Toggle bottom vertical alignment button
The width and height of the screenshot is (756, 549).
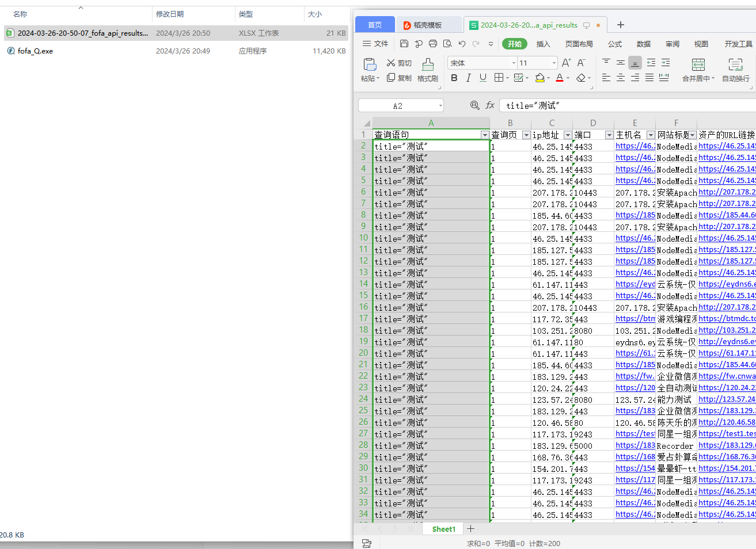point(635,63)
